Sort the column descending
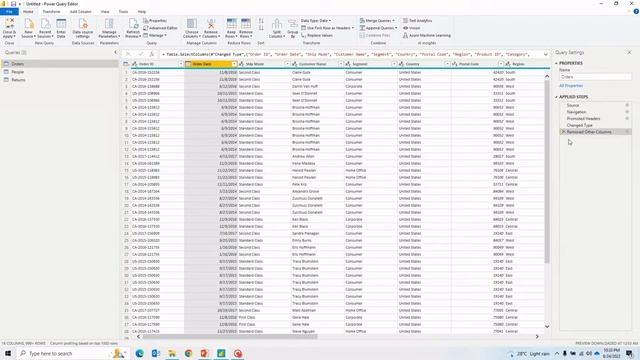Image resolution: width=640 pixels, height=360 pixels. click(x=261, y=28)
